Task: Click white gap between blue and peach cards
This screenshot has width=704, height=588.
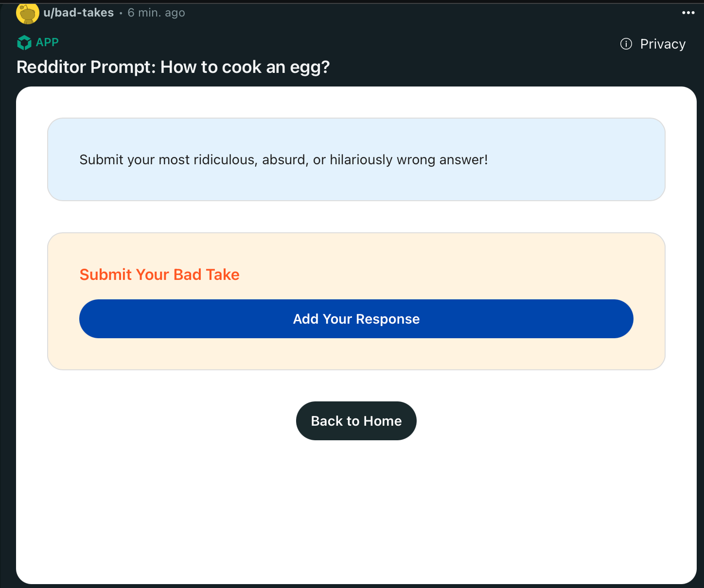Action: click(356, 217)
